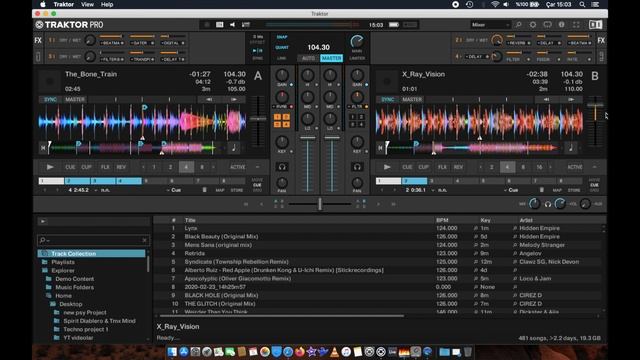
Task: Collapse Deck A advanced panel with minus button
Action: [x=258, y=167]
